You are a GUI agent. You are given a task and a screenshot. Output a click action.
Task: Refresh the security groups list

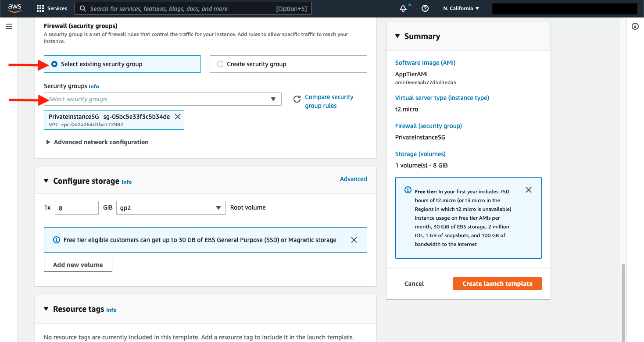point(297,99)
